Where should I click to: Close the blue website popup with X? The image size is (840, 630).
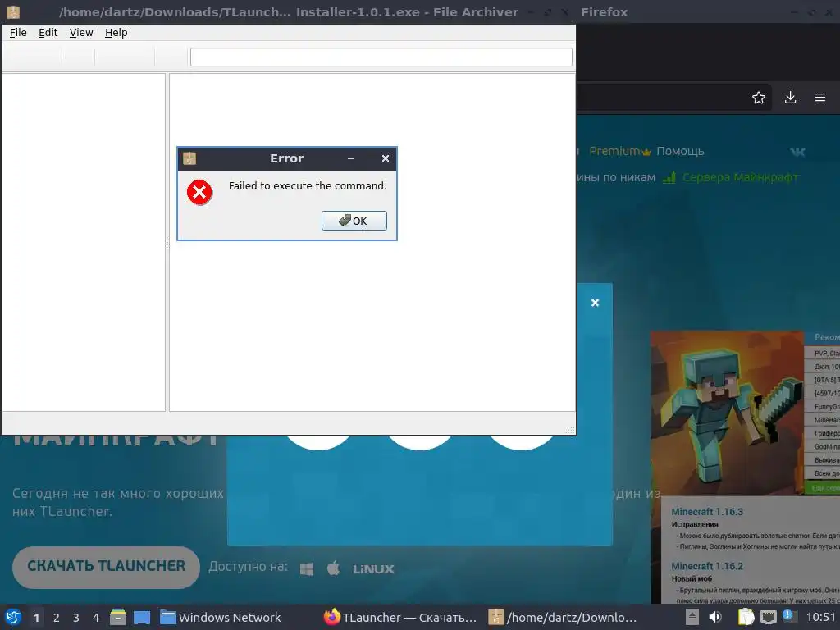click(596, 303)
